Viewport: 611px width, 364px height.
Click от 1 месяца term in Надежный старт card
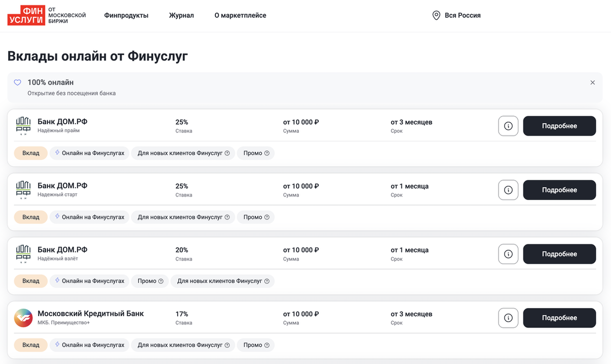(x=410, y=186)
